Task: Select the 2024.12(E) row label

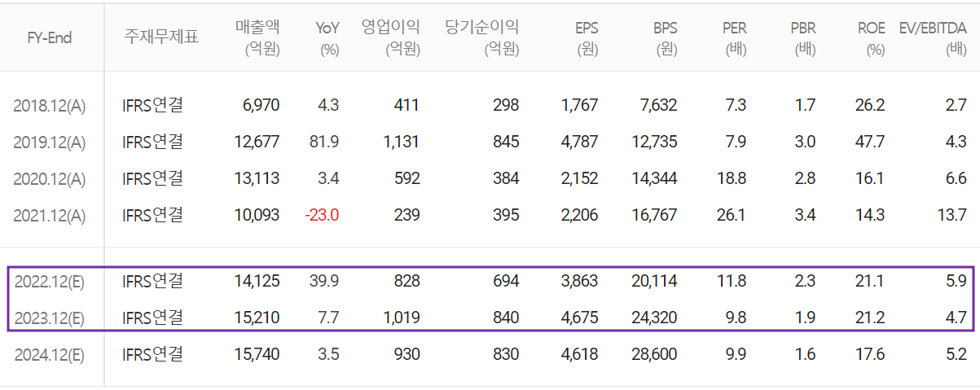Action: pos(50,355)
